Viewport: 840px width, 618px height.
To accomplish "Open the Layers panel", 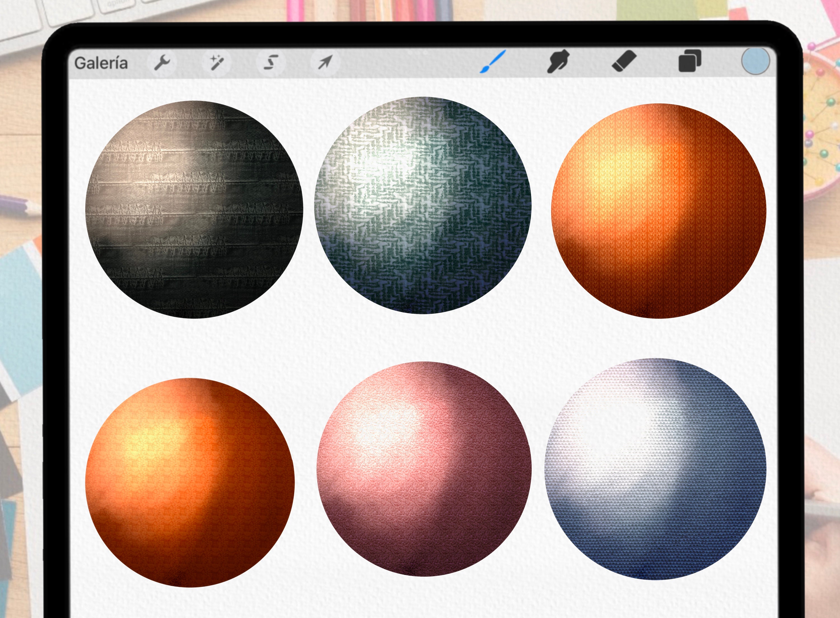I will coord(690,61).
